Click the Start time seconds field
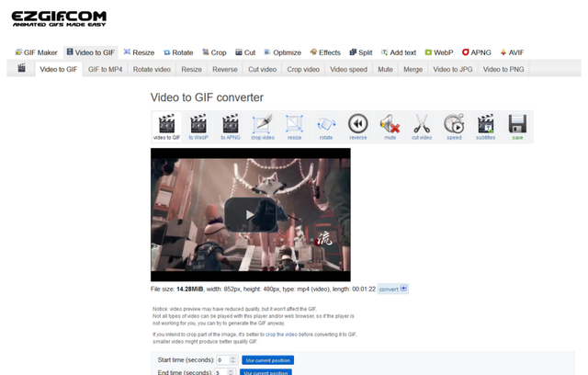Screen dimensions: 588x375 click(x=227, y=360)
